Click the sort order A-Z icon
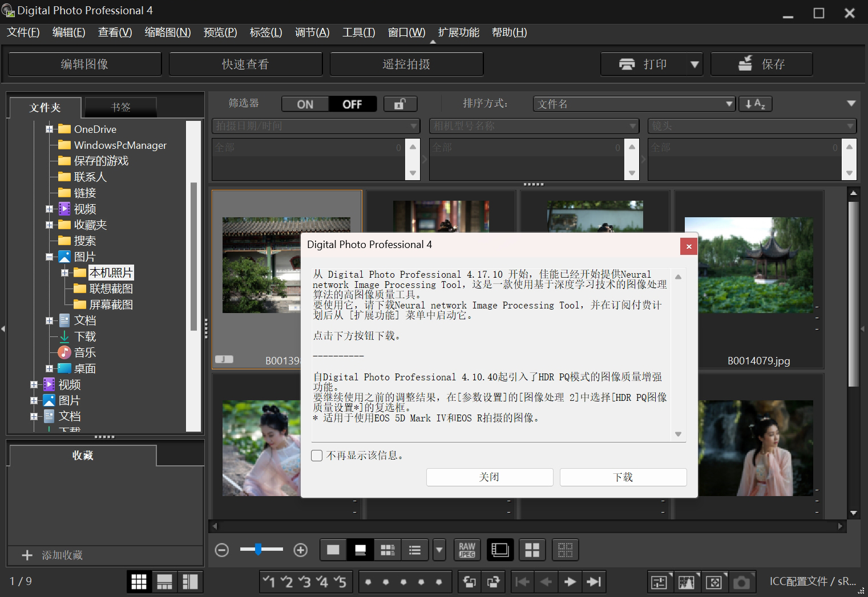The width and height of the screenshot is (868, 597). coord(755,104)
